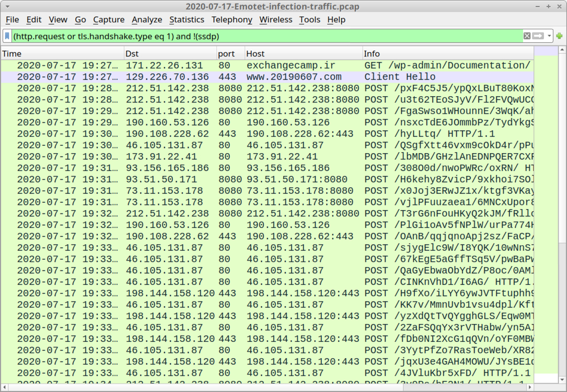
Task: Click inside the display filter text field
Action: [267, 36]
